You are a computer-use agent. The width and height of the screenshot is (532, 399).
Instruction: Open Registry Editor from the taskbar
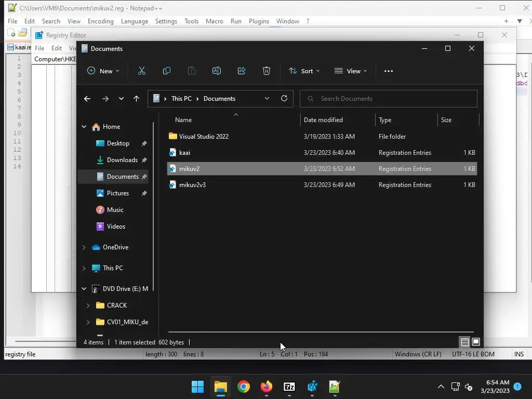click(x=312, y=387)
